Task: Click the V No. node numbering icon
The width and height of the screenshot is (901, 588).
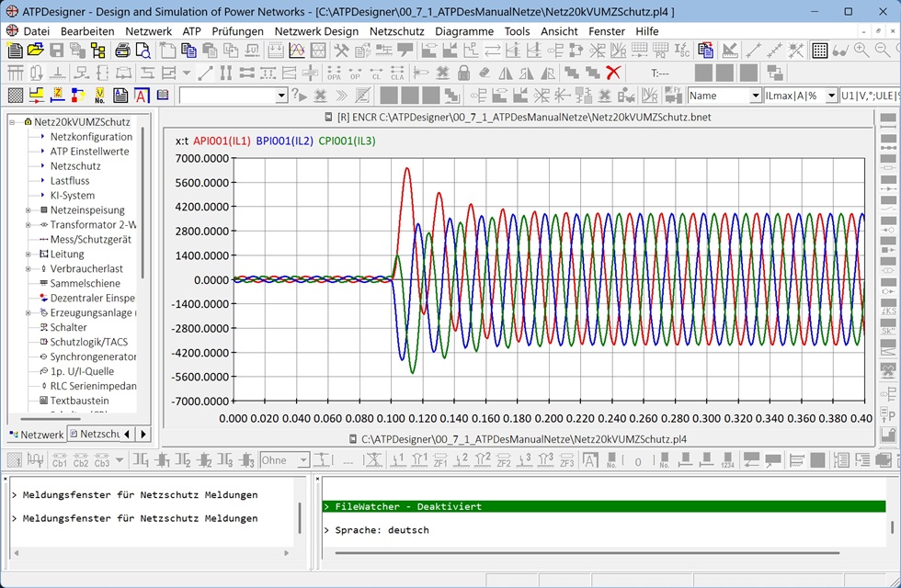Action: (x=99, y=96)
